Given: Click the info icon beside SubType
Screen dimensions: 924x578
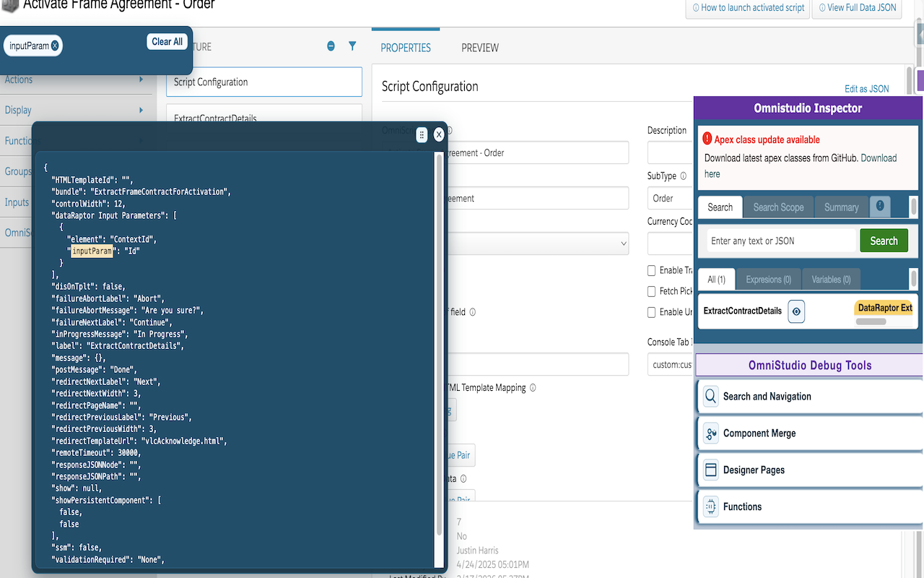Looking at the screenshot, I should [x=684, y=176].
